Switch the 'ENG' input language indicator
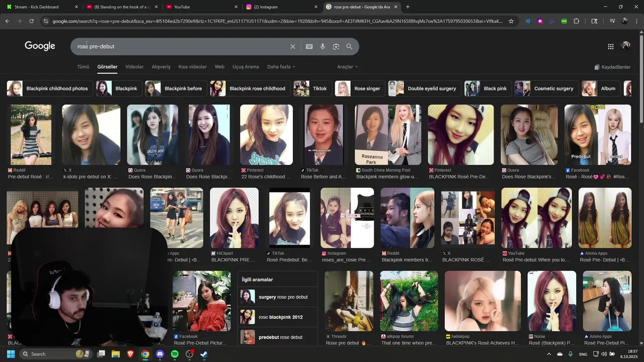 point(583,354)
